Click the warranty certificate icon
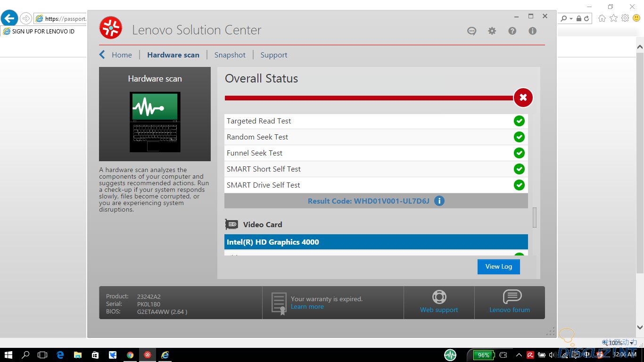The height and width of the screenshot is (362, 644). pos(279,303)
